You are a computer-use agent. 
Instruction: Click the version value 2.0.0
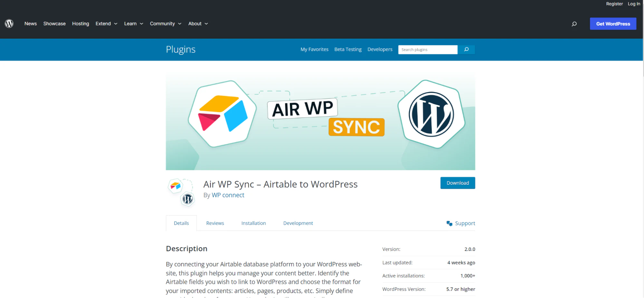pyautogui.click(x=470, y=249)
